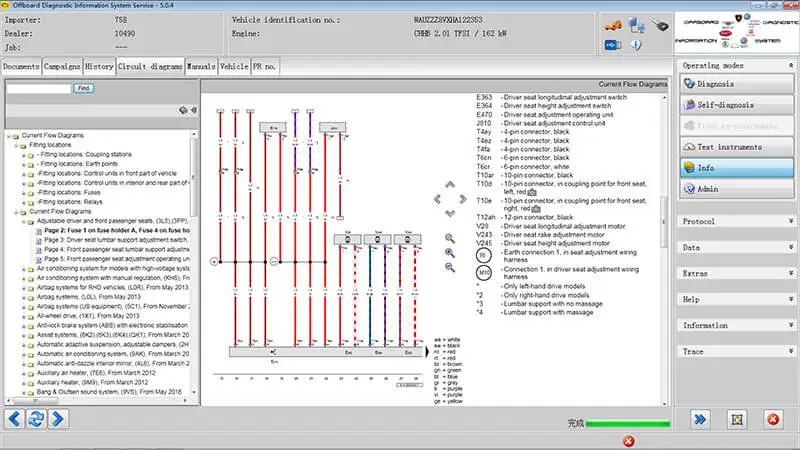Image resolution: width=800 pixels, height=450 pixels.
Task: Expand the Protocol panel
Action: point(791,221)
